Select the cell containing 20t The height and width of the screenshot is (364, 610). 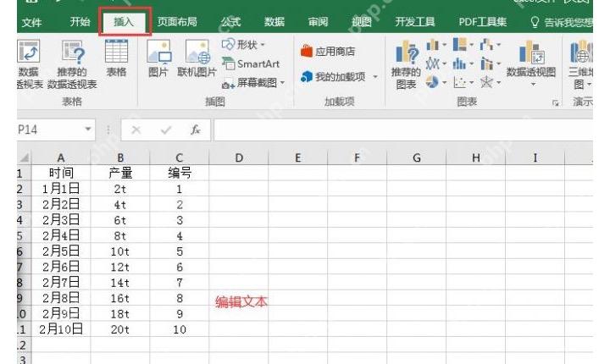pos(120,329)
